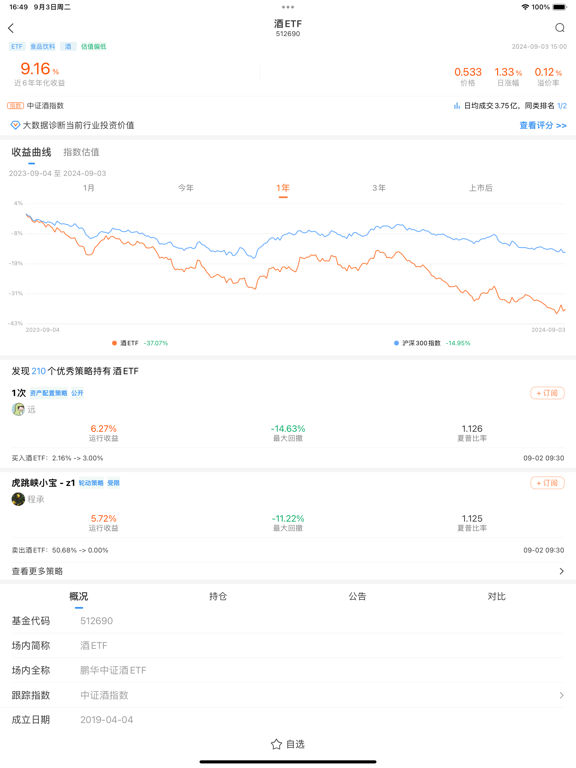Switch to 概况 tab
Screen dimensions: 576x768
point(79,597)
